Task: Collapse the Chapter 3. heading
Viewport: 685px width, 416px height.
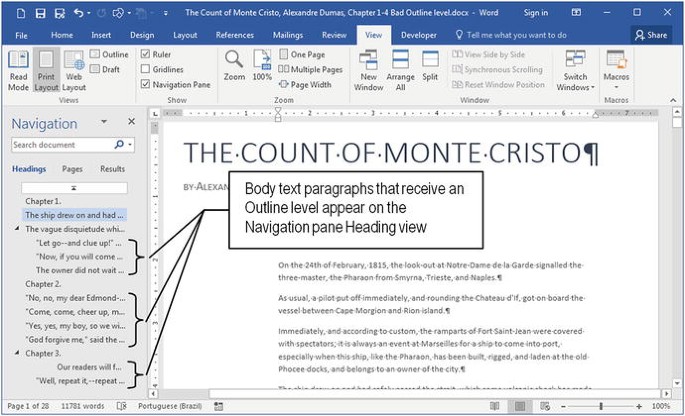Action: (x=17, y=353)
